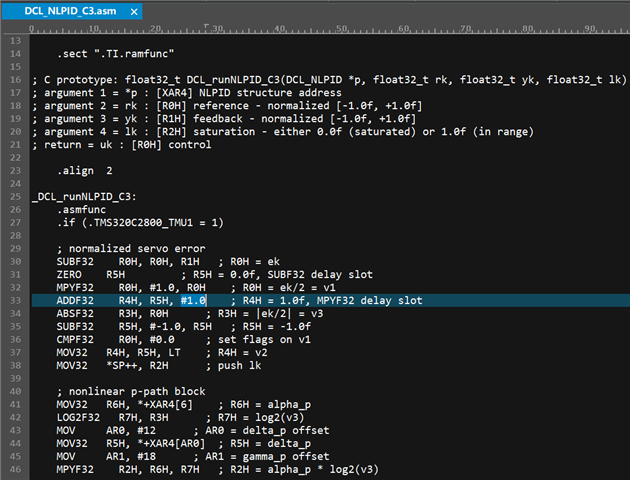
Task: Click line number 33 in the gutter
Action: 15,300
